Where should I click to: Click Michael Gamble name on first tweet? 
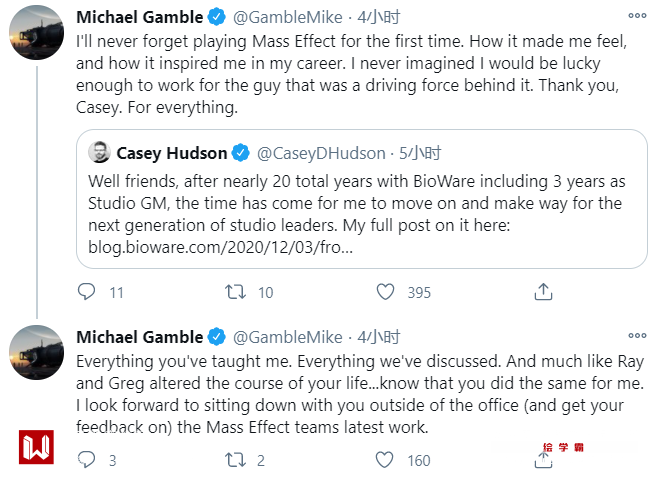(139, 17)
